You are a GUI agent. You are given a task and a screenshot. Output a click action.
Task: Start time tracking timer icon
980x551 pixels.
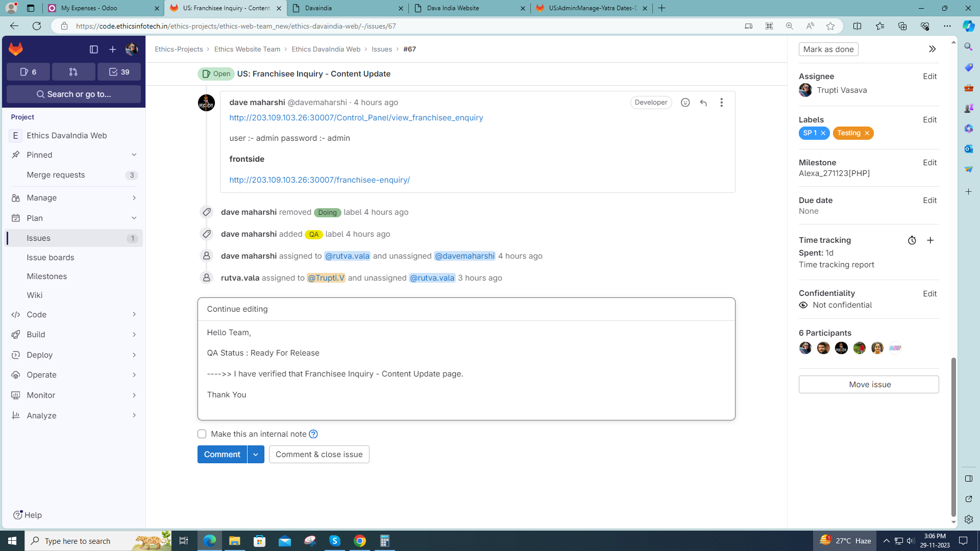tap(912, 240)
